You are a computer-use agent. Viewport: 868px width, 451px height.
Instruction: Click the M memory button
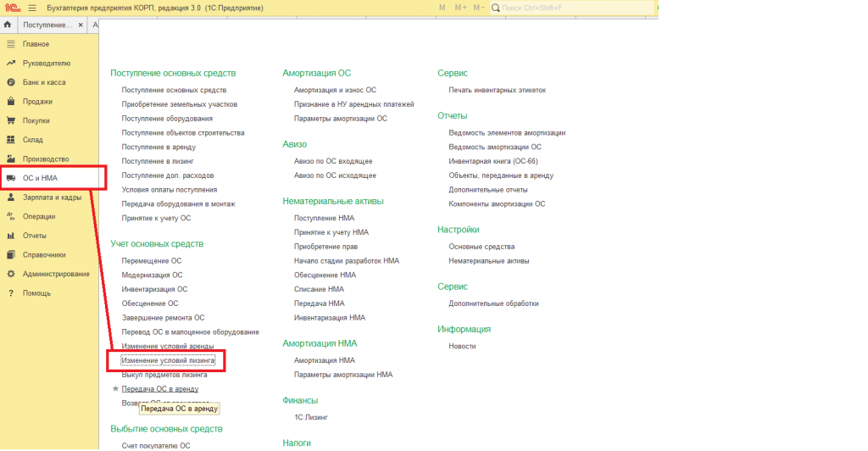point(442,8)
